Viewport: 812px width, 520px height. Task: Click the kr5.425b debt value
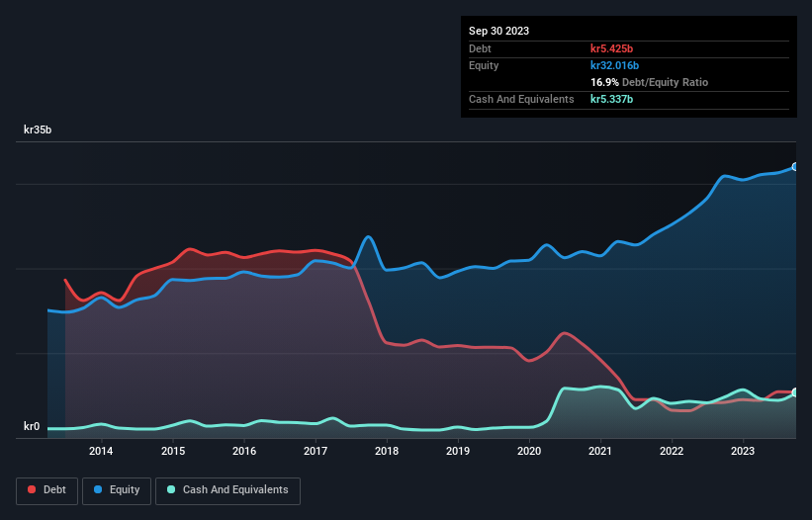click(x=611, y=48)
